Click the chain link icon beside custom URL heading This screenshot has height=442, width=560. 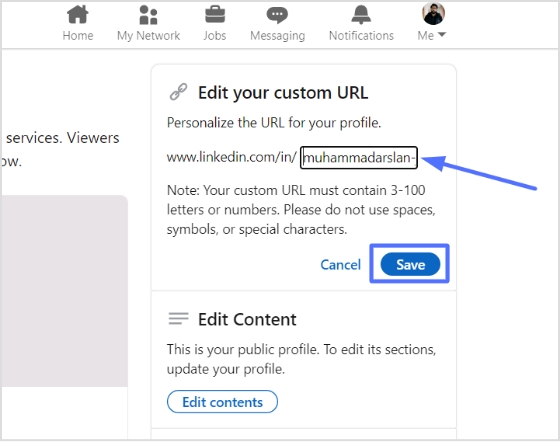[178, 92]
